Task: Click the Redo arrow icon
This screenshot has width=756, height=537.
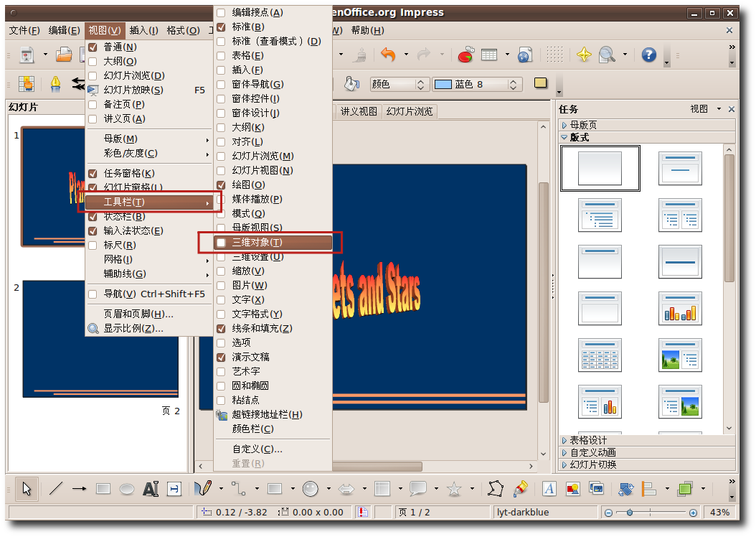Action: [424, 55]
